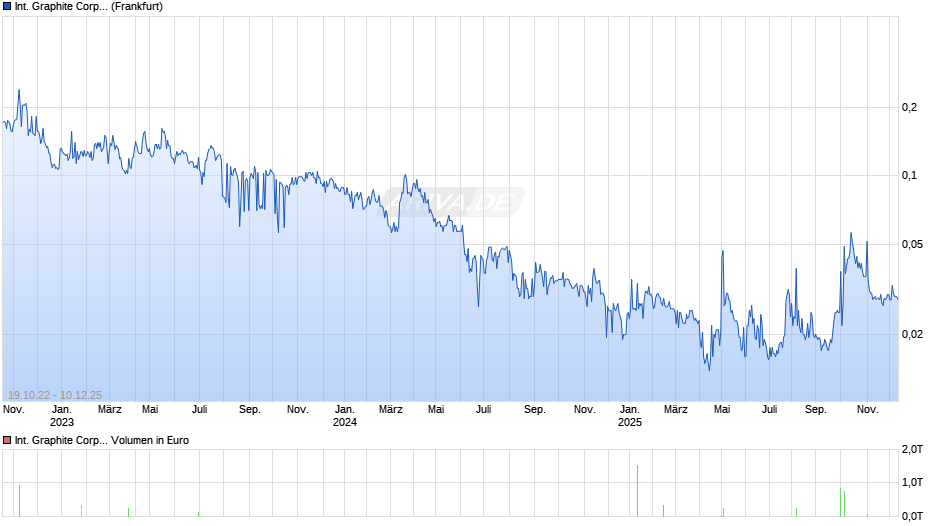The width and height of the screenshot is (940, 526).
Task: Click the tallest green volume bar near Jan. 2025
Action: click(637, 491)
